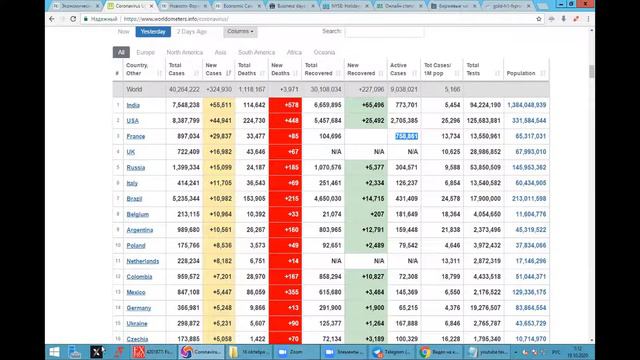
Task: Bookmark this page with the star icon
Action: click(x=539, y=19)
